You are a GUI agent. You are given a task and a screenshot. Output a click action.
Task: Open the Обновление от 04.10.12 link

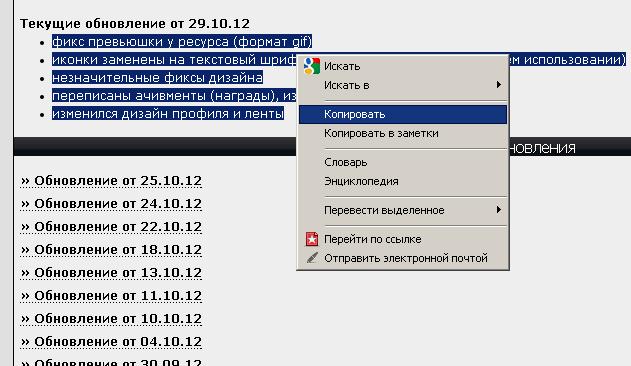click(111, 341)
